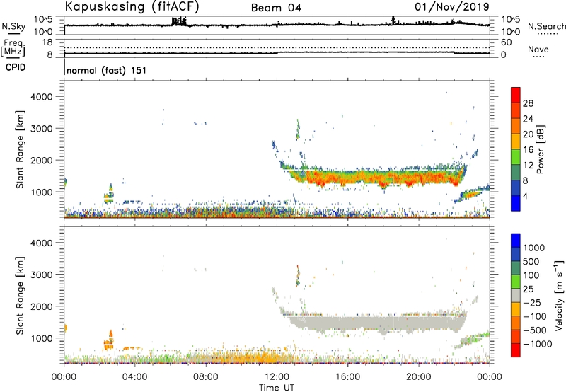Click the '20:00' time axis label
Viewport: 566px width, 392px height.
pyautogui.click(x=419, y=377)
